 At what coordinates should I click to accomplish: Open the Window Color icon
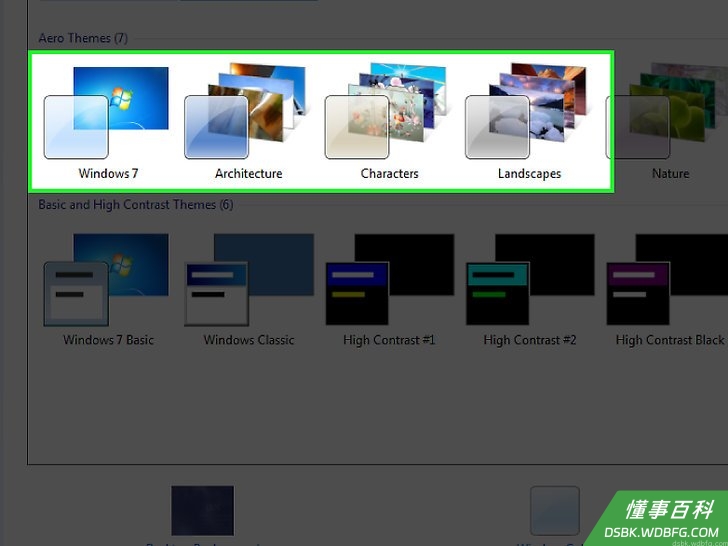pos(555,511)
